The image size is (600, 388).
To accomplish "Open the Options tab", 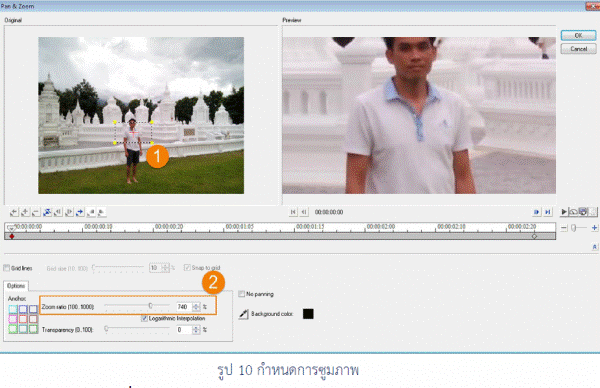I will click(16, 286).
